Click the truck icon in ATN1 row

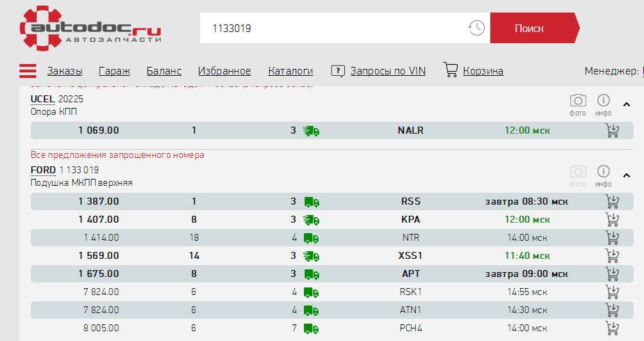point(311,310)
